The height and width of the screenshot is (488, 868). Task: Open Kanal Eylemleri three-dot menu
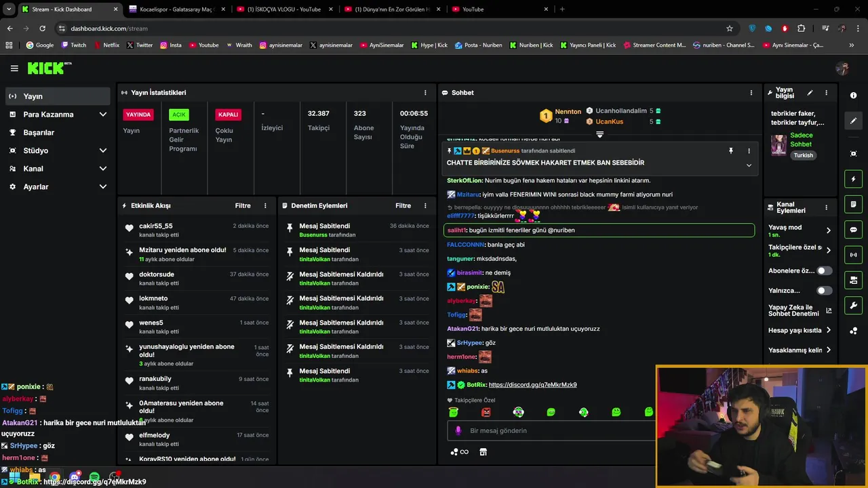point(826,207)
